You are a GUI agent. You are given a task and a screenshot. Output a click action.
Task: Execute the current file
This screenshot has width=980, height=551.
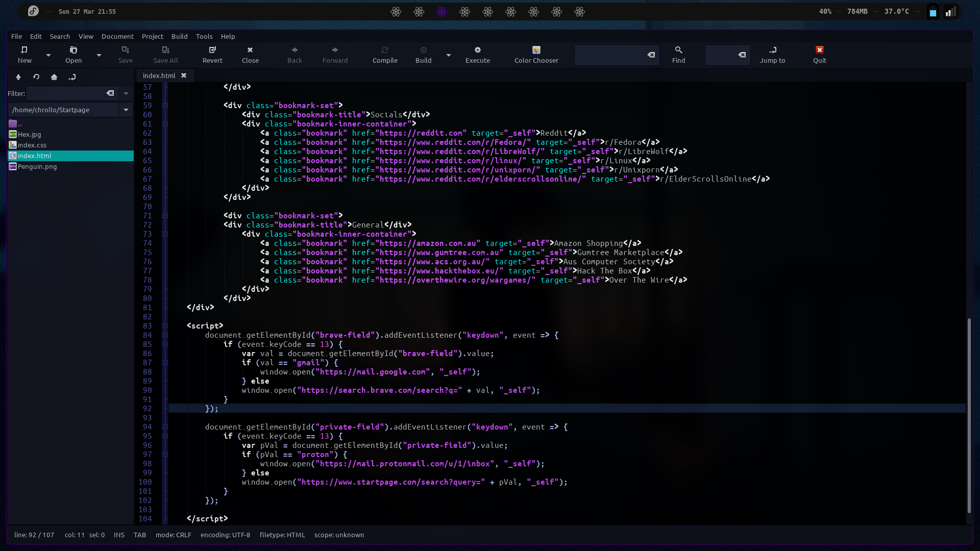coord(478,55)
